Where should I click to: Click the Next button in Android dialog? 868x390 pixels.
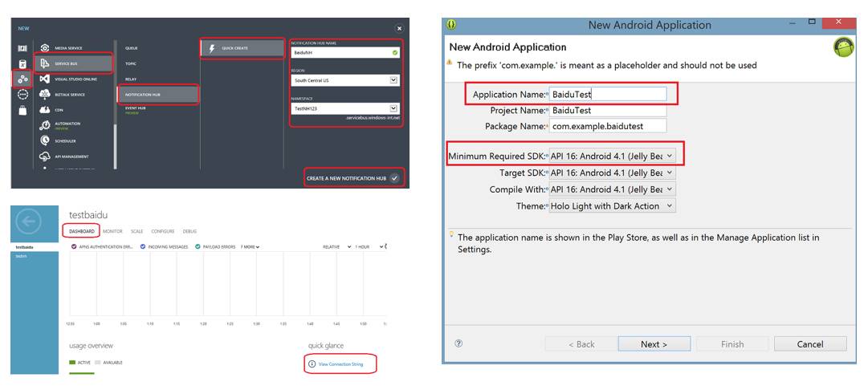tap(654, 343)
